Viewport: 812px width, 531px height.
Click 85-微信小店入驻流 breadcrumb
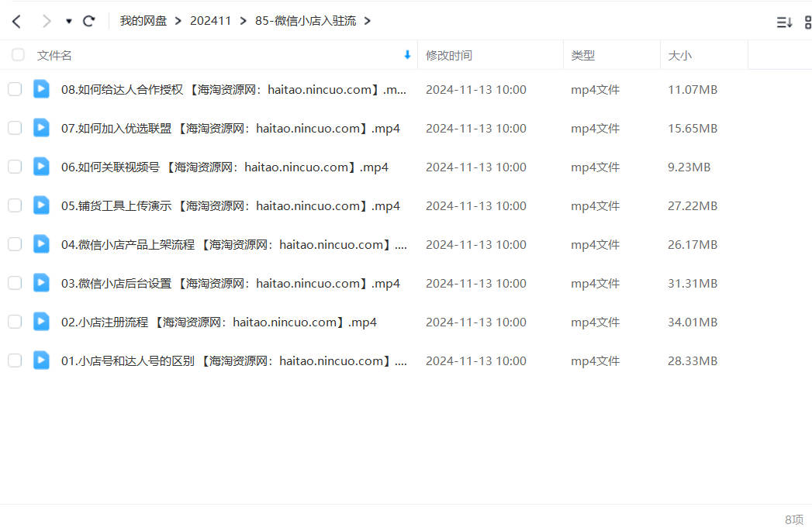click(306, 21)
